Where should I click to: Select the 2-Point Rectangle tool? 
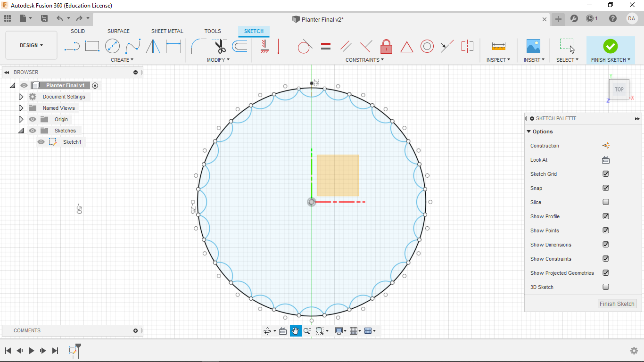[x=92, y=46]
